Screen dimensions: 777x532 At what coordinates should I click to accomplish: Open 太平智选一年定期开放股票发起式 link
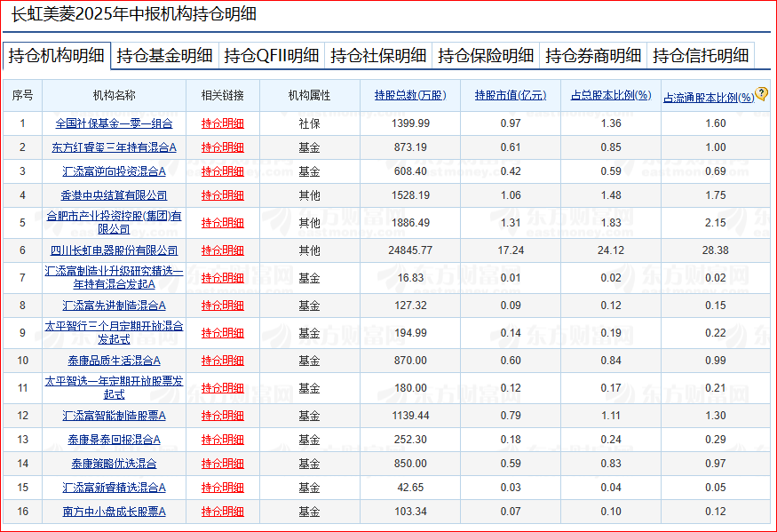coord(114,388)
